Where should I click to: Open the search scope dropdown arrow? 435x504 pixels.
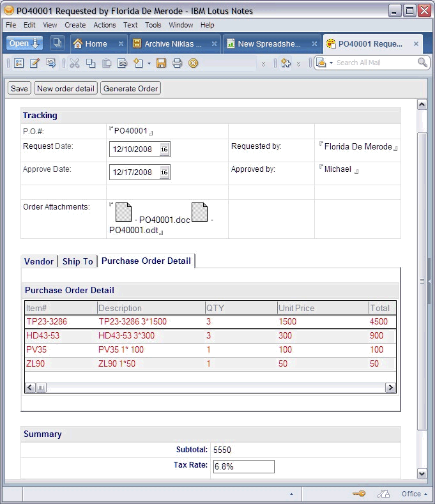(331, 63)
